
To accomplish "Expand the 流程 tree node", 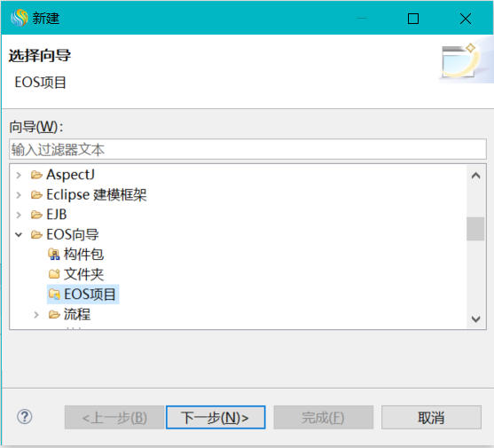I will tap(36, 314).
